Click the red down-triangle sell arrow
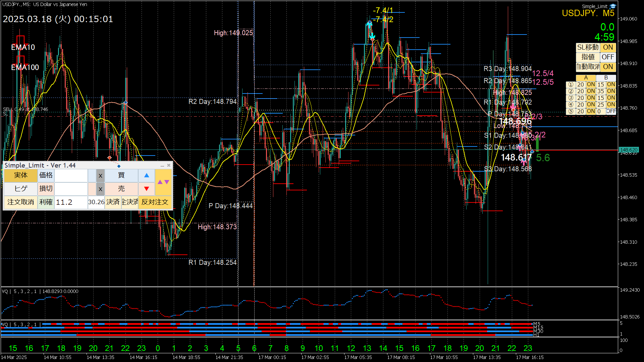Image resolution: width=644 pixels, height=362 pixels. (x=147, y=189)
